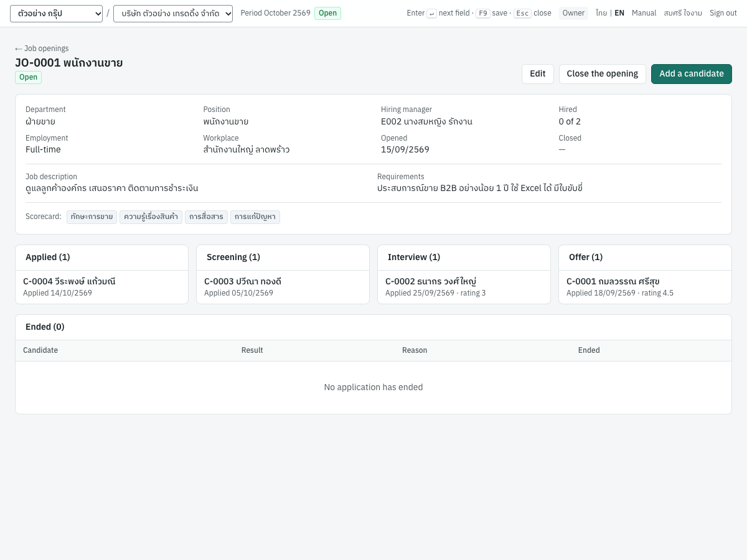This screenshot has width=747, height=560.
Task: Open the บริษัท ตัวอย่าง เทรดดิ้ง company dropdown
Action: pyautogui.click(x=173, y=13)
